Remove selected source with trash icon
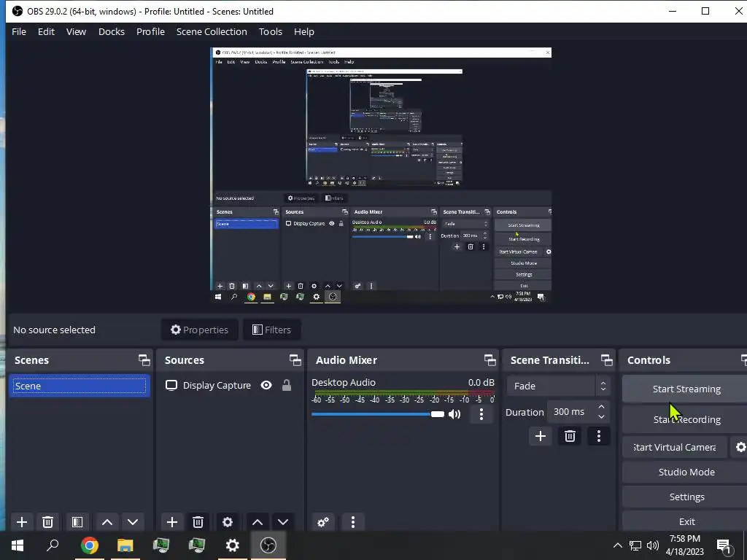 (198, 522)
